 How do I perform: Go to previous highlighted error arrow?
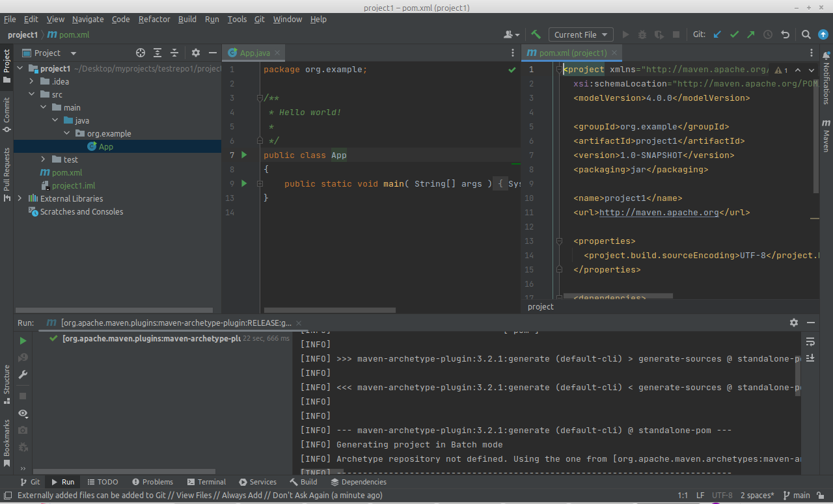[797, 70]
